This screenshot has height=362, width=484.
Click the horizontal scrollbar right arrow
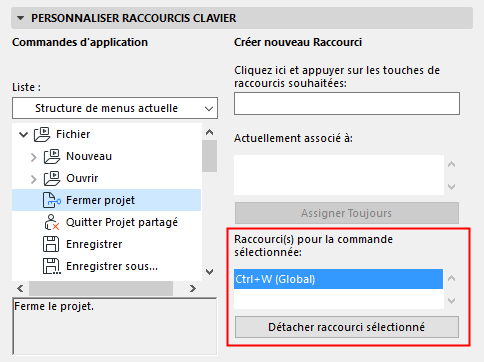coord(193,288)
